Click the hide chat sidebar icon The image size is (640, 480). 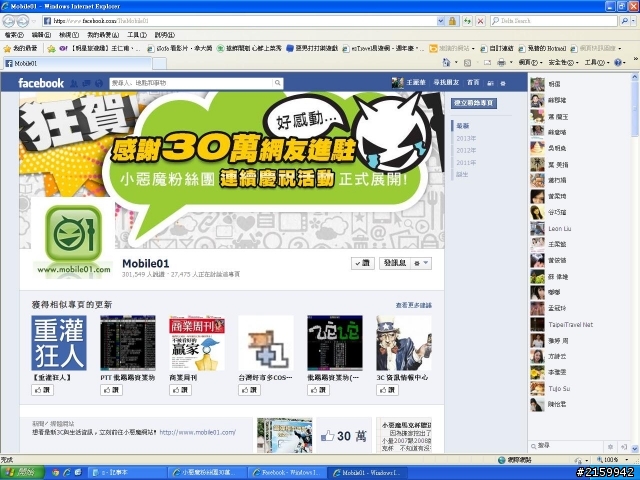coord(624,447)
